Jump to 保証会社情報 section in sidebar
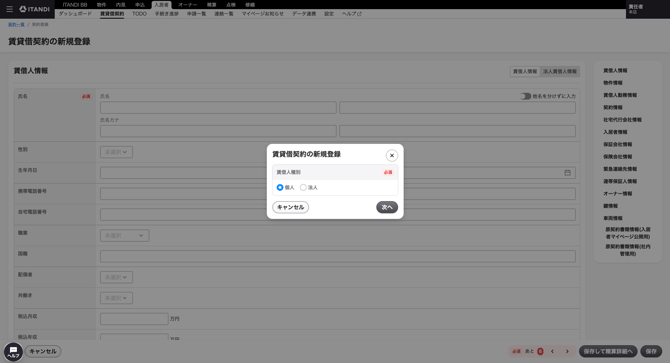 tap(617, 144)
